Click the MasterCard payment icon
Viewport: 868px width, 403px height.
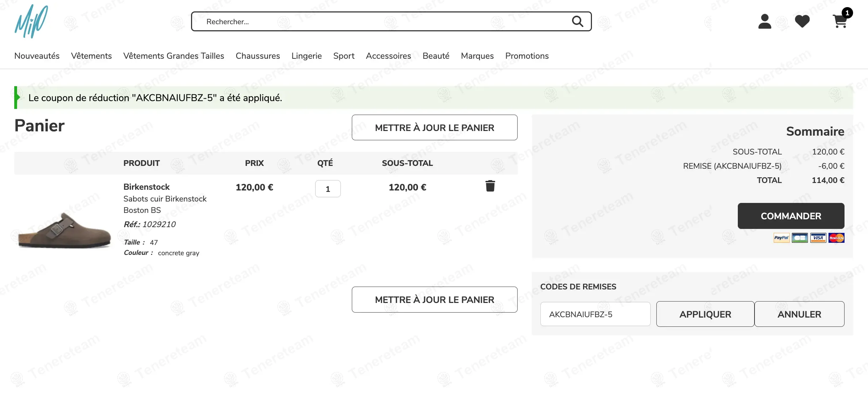pyautogui.click(x=836, y=238)
